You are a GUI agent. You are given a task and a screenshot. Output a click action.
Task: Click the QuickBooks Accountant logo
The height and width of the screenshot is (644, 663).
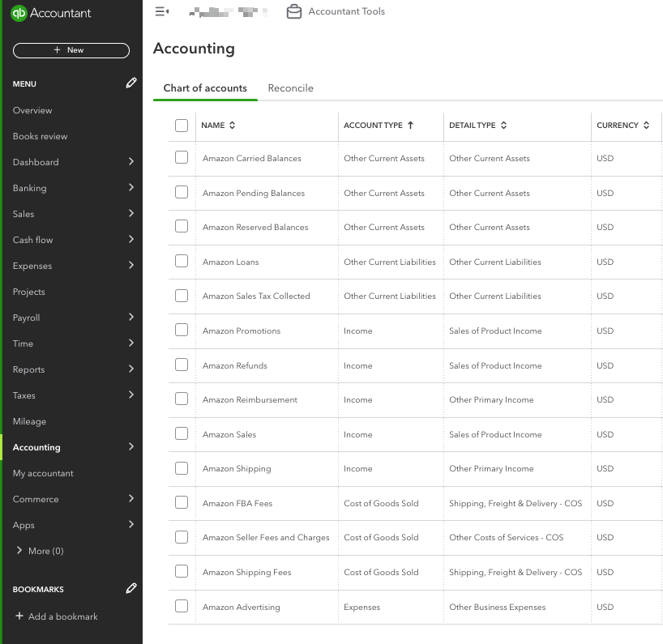51,13
